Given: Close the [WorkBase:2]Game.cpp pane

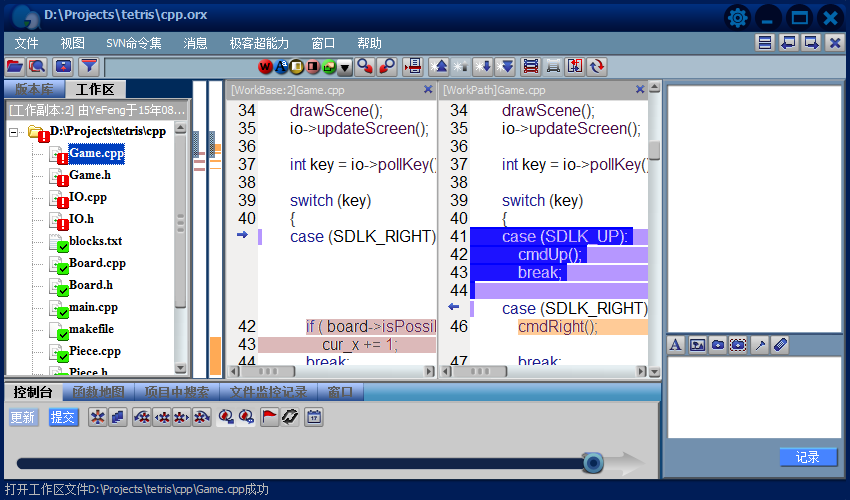Looking at the screenshot, I should point(428,89).
